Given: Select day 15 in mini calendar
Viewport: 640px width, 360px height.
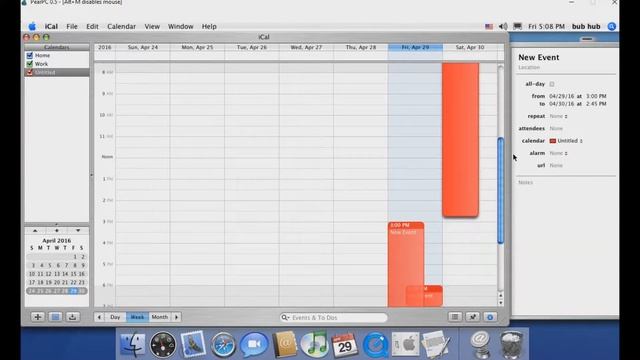Looking at the screenshot, I should tap(73, 274).
